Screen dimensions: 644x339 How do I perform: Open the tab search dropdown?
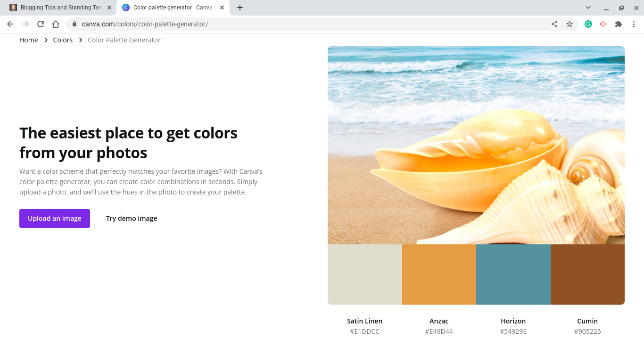588,8
